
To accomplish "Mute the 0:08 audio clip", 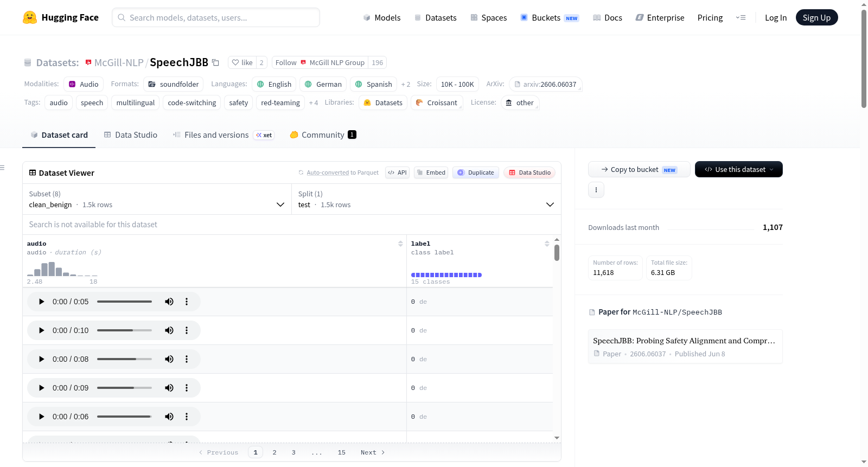I will (169, 359).
